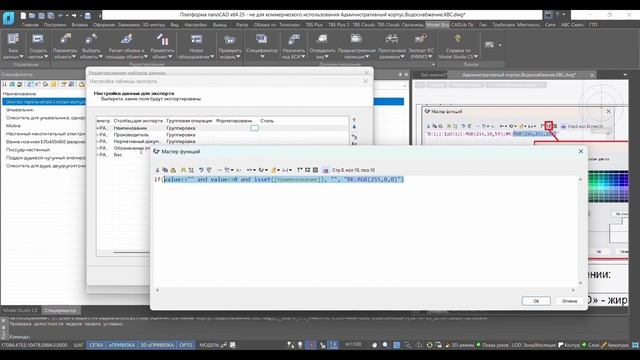
Task: Click the undo icon in the front Мастер функций toolbar
Action: (201, 170)
